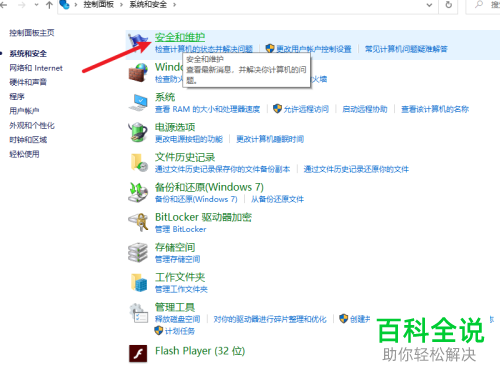The height and width of the screenshot is (375, 500).
Task: Open 程序 category in sidebar
Action: coord(17,97)
